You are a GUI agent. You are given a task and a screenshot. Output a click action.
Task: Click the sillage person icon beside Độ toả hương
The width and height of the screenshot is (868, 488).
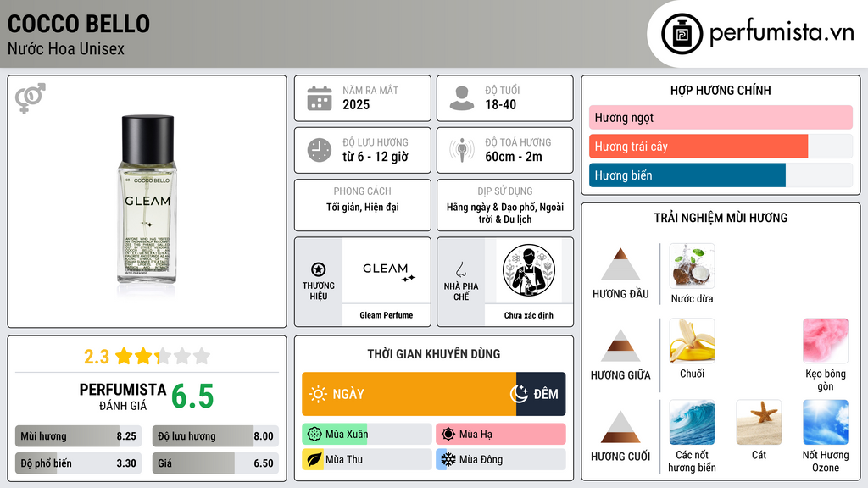[x=462, y=150]
